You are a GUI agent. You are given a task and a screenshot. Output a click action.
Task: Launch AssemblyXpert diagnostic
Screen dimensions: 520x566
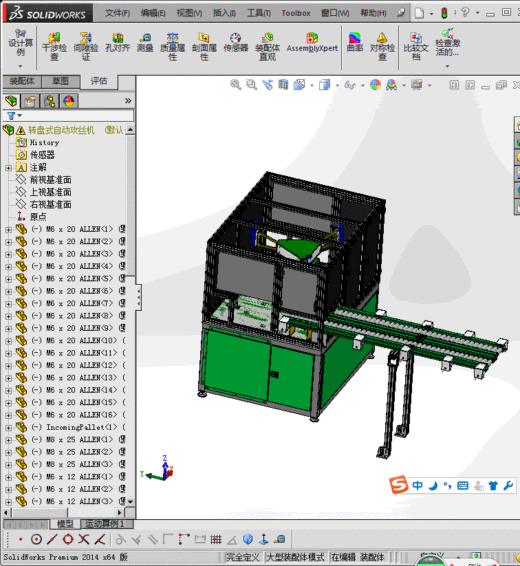coord(312,43)
